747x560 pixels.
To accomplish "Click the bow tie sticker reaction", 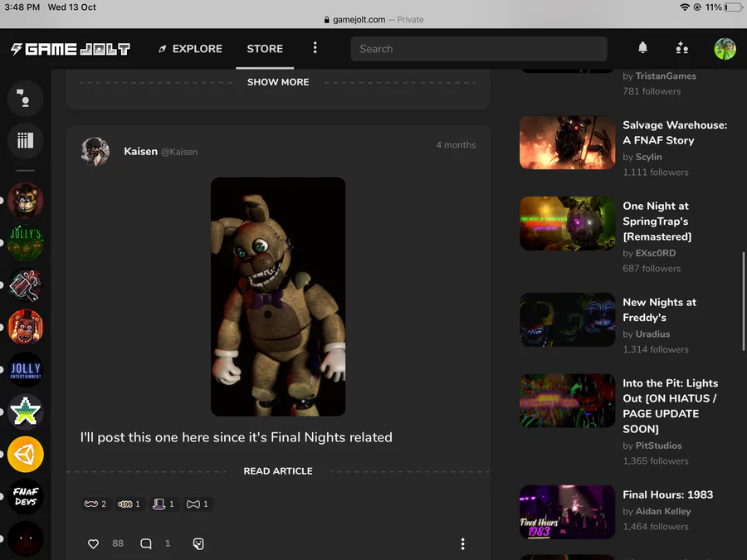I will click(x=198, y=504).
